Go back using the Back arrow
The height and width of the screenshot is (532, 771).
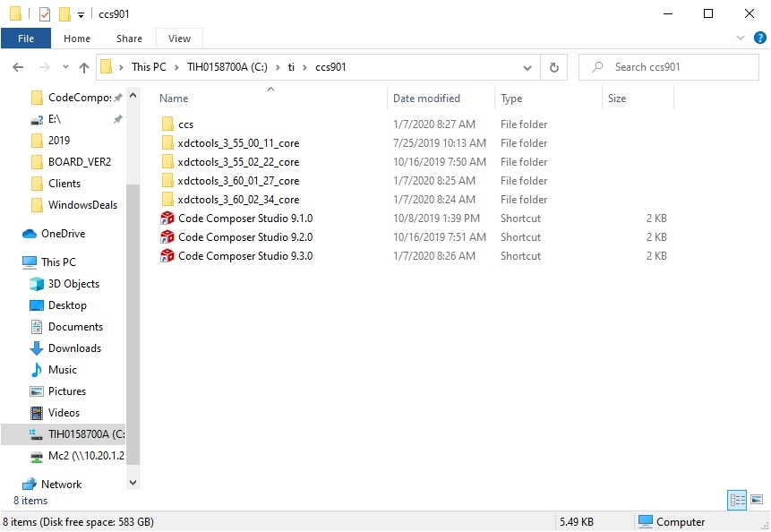(18, 67)
